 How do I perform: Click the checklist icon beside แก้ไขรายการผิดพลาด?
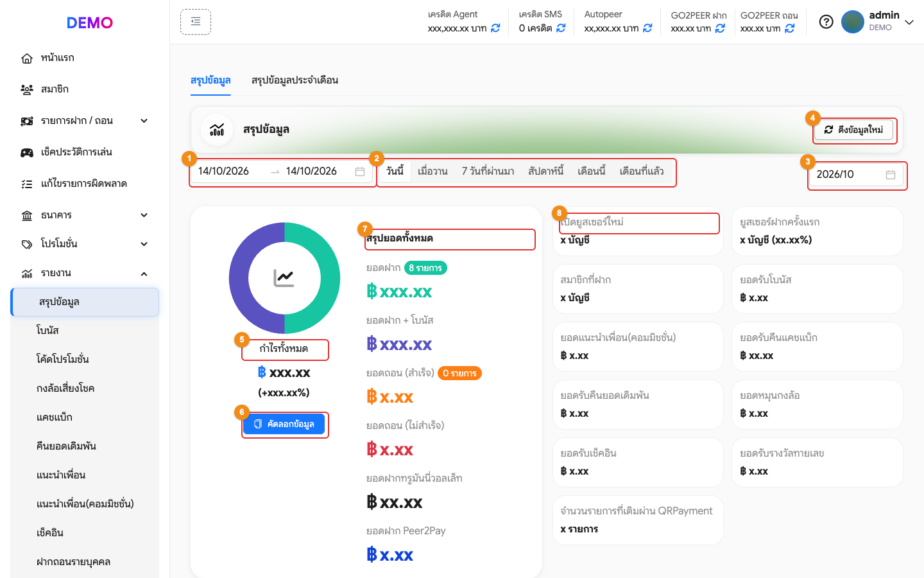tap(27, 184)
